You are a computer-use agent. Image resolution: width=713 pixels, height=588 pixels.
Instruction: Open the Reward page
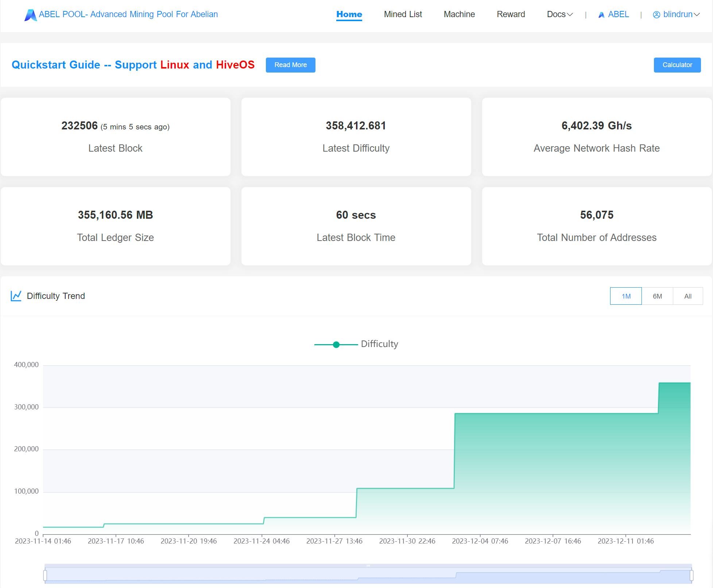pos(511,14)
